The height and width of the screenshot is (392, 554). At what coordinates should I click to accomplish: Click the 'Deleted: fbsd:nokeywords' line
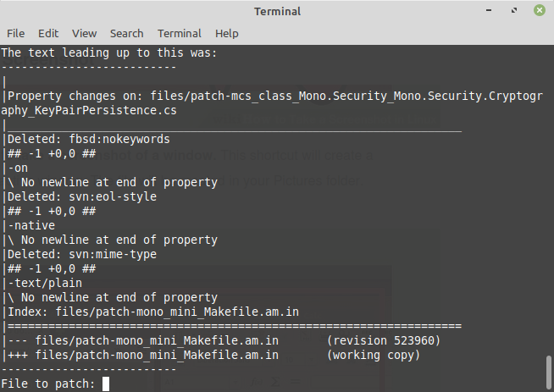(88, 139)
